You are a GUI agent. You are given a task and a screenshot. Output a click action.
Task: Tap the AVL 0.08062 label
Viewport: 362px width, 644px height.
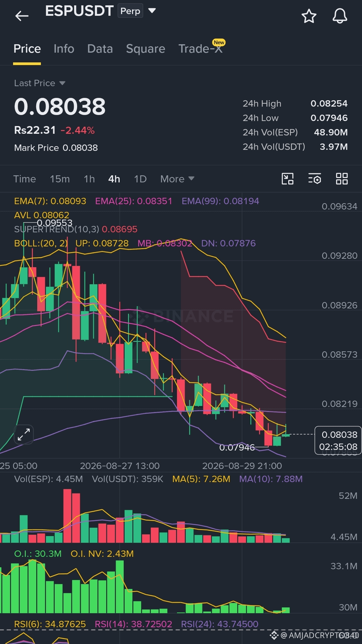pyautogui.click(x=42, y=215)
